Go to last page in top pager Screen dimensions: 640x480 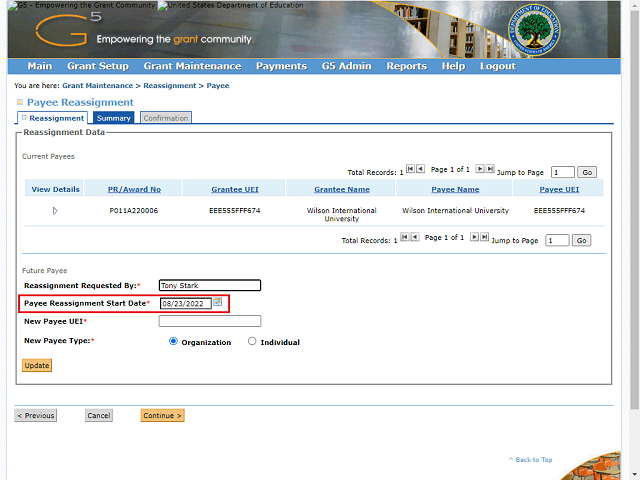490,169
